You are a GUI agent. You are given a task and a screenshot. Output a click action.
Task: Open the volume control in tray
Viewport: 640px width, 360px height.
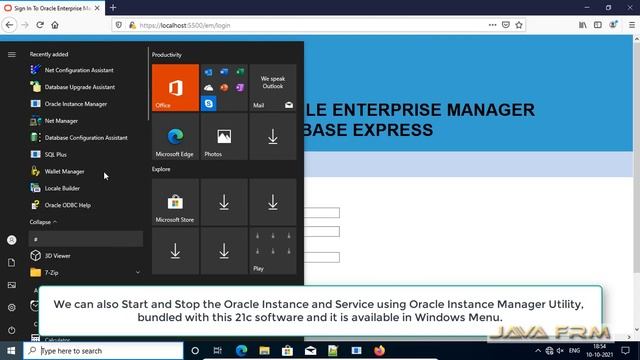coord(560,351)
